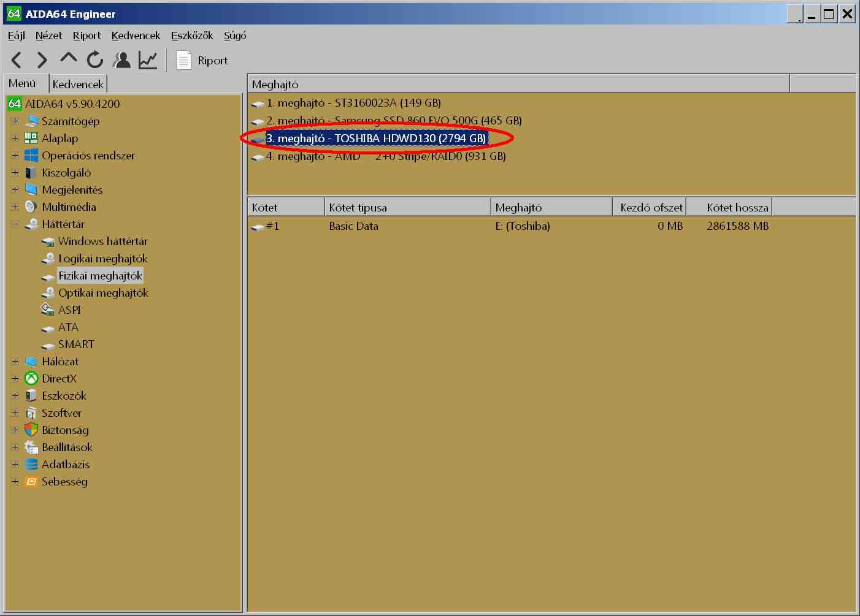Image resolution: width=860 pixels, height=616 pixels.
Task: Click the E: (Toshiba) cell
Action: (523, 226)
